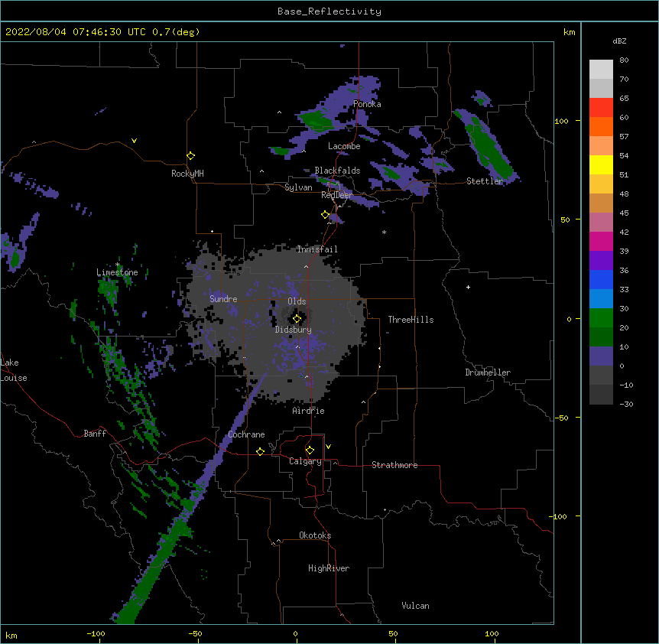Click the Calgary city label

click(305, 461)
